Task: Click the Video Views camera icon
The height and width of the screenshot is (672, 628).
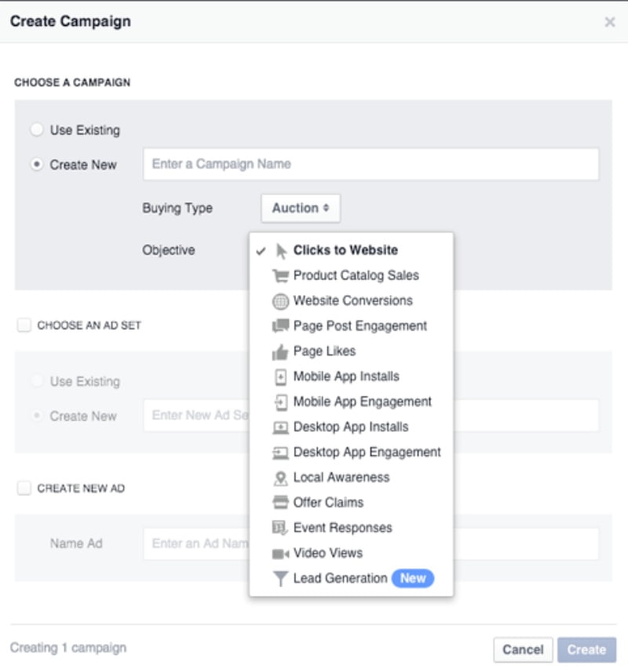Action: 280,553
